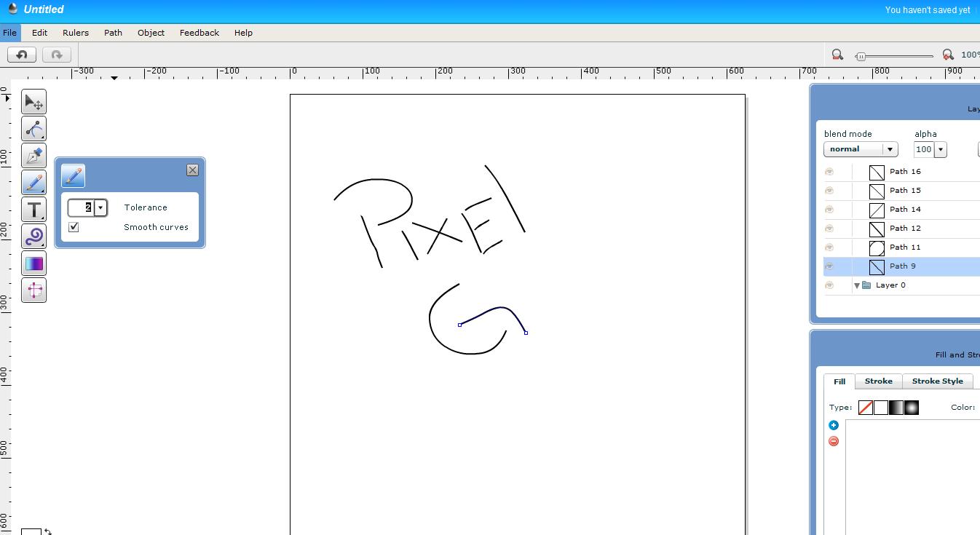
Task: Activate the Spiral tool
Action: coord(33,237)
